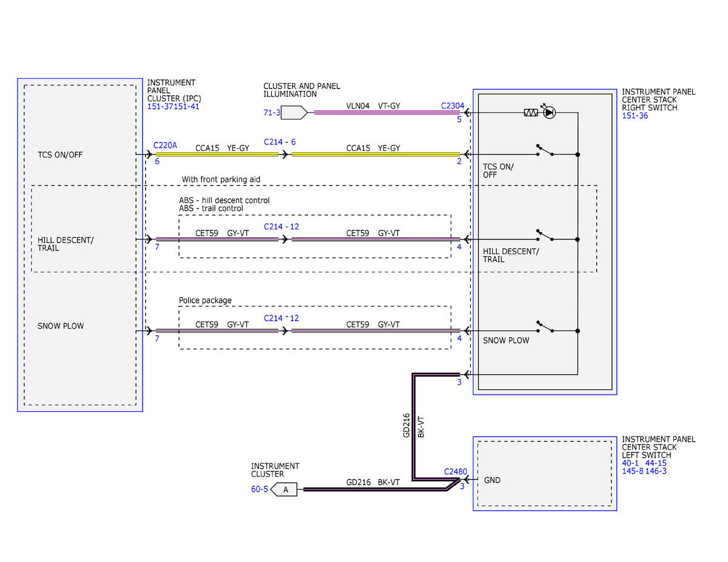Open the 40-1 cell reference link

[x=632, y=463]
